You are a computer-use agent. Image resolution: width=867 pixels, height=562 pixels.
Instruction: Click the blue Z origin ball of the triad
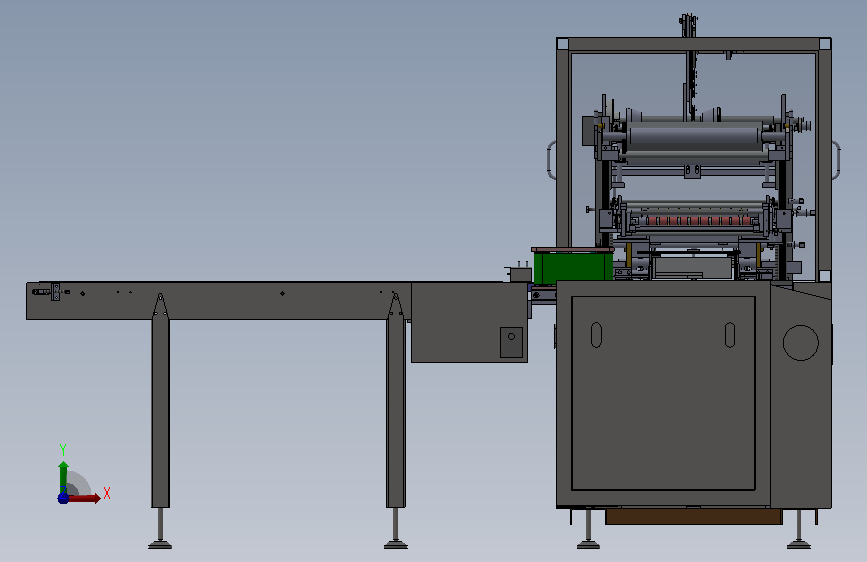pyautogui.click(x=63, y=498)
